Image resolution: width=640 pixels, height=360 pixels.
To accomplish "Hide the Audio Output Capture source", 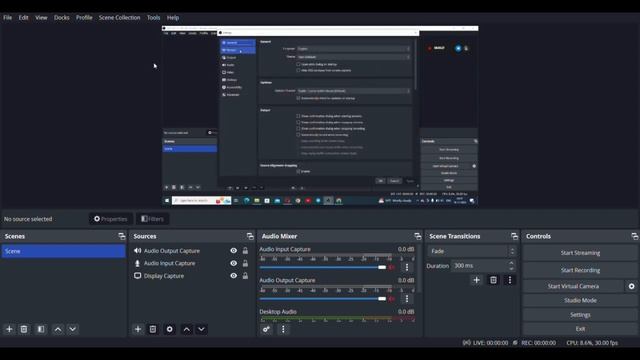I will (233, 251).
